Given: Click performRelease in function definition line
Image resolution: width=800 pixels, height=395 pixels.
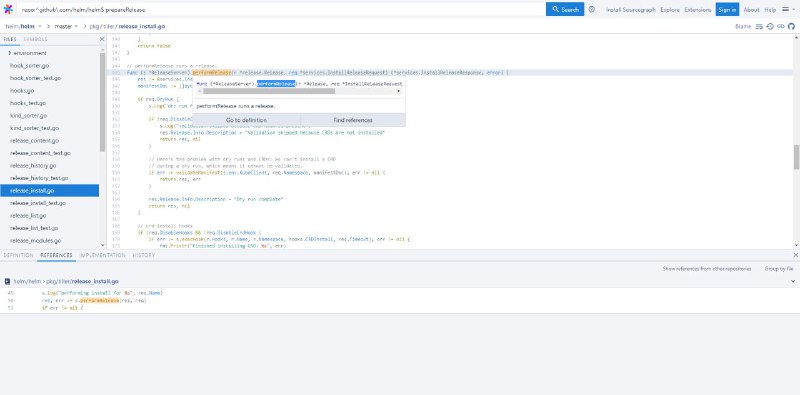Looking at the screenshot, I should point(212,73).
